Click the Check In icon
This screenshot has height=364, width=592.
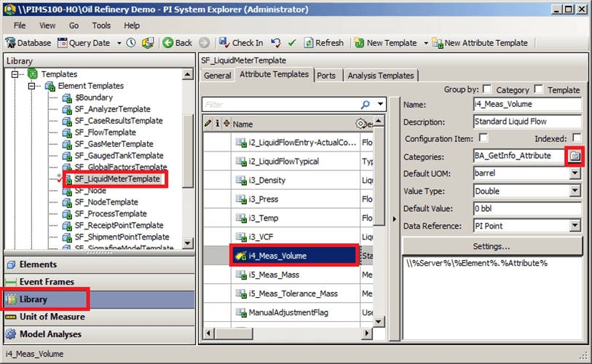224,43
